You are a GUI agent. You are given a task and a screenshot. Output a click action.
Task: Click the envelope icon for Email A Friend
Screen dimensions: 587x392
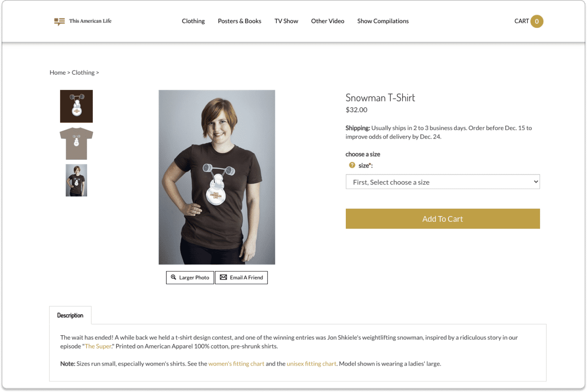pos(223,277)
